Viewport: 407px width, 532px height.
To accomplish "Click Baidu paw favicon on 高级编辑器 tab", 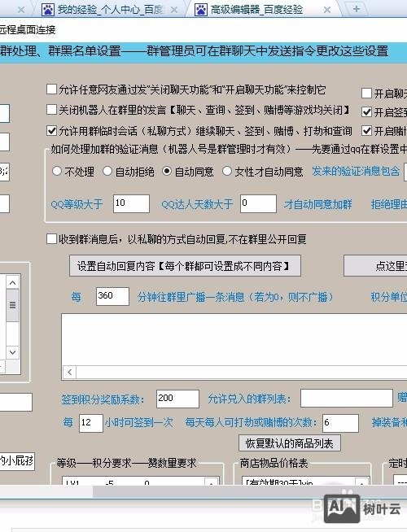I will [201, 10].
